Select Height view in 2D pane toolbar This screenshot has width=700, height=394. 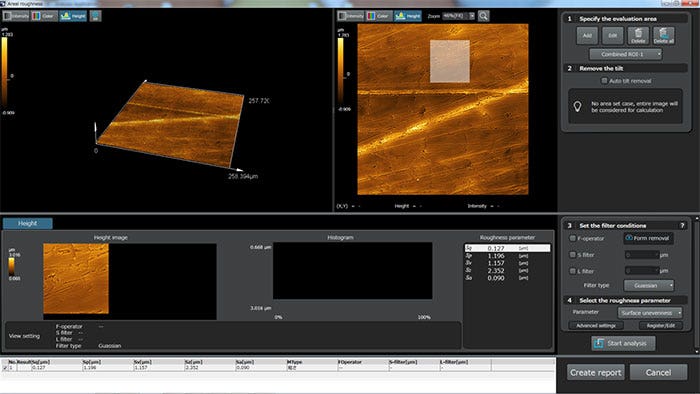pos(408,16)
